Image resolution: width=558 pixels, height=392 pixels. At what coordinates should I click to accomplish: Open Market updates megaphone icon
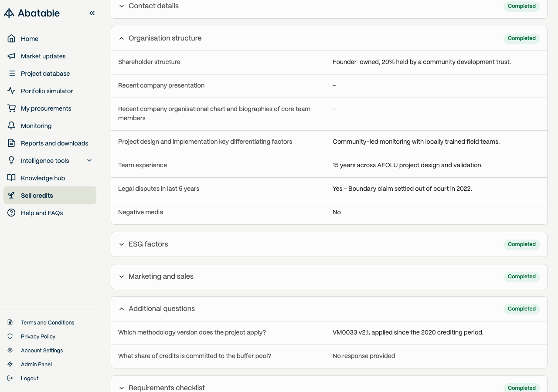click(11, 56)
